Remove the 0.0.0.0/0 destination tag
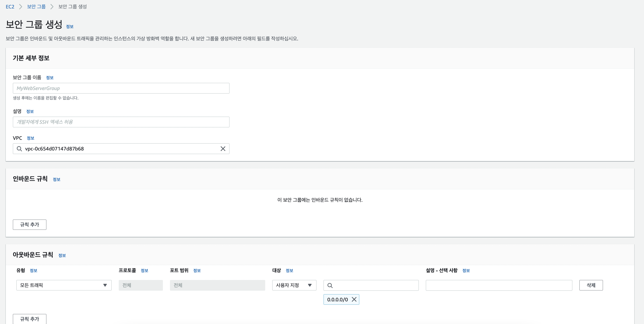This screenshot has width=644, height=324. (354, 300)
